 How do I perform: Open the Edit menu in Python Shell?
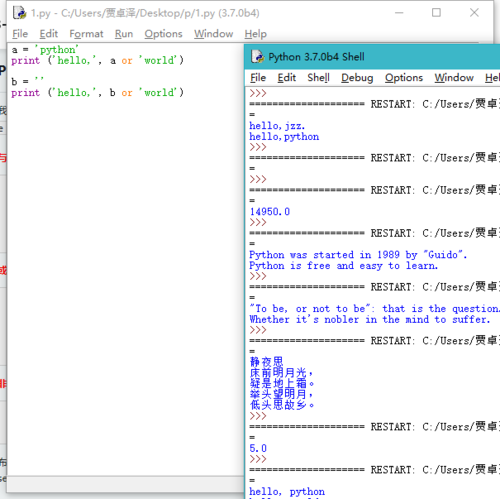[x=287, y=78]
